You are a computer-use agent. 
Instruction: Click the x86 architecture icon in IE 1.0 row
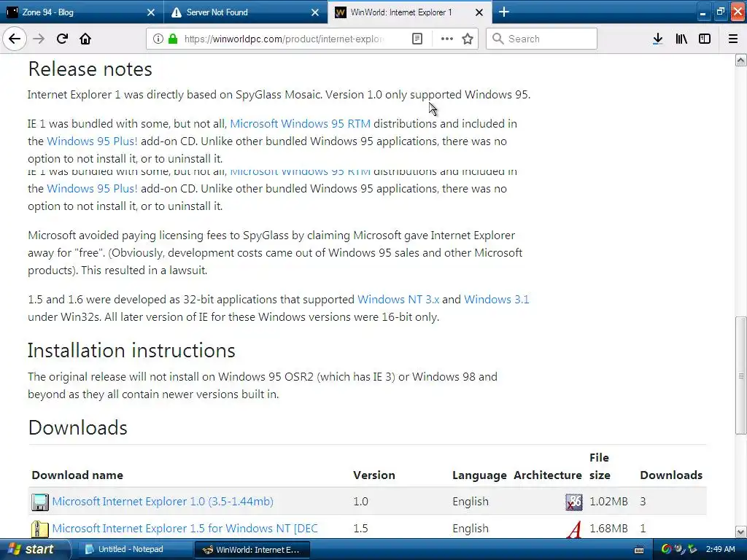coord(573,502)
